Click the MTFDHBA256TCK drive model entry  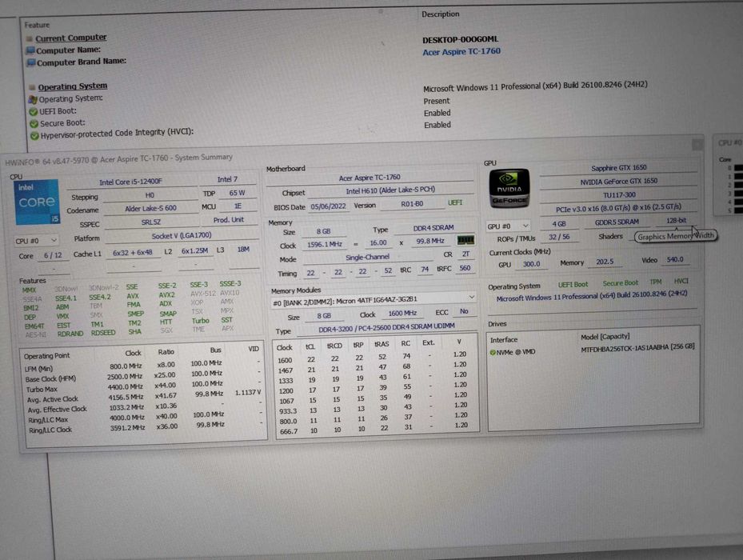pyautogui.click(x=637, y=347)
